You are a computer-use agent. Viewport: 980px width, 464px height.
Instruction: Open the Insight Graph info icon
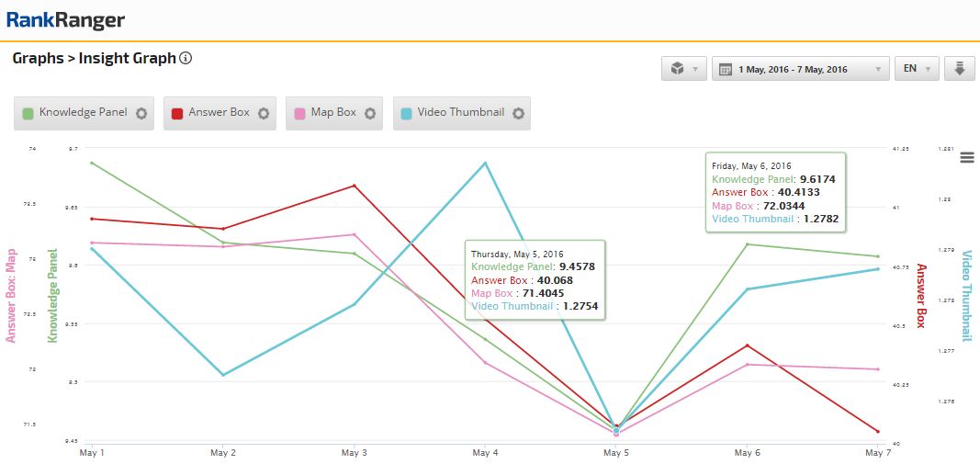tap(186, 59)
